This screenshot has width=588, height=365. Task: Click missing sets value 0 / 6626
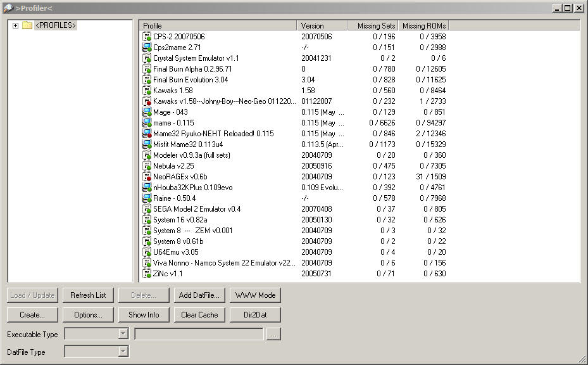click(x=382, y=123)
